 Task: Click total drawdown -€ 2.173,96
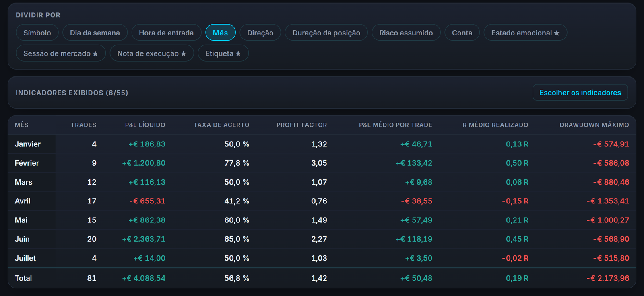[608, 278]
